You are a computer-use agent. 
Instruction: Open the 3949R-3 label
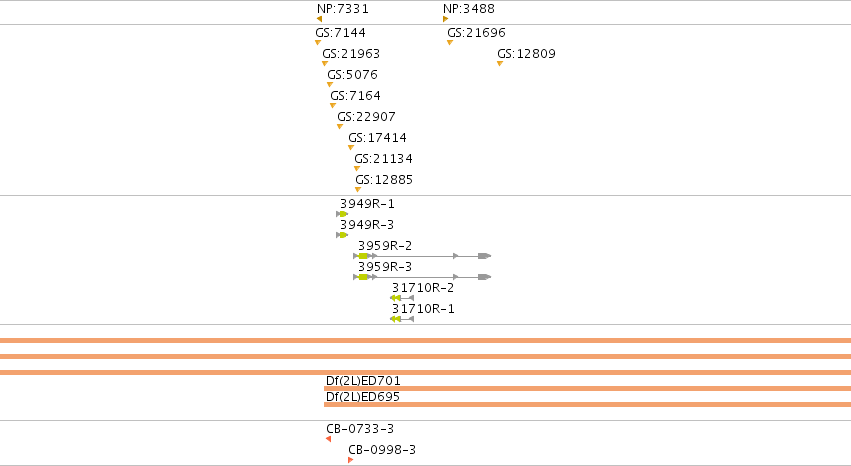(367, 225)
